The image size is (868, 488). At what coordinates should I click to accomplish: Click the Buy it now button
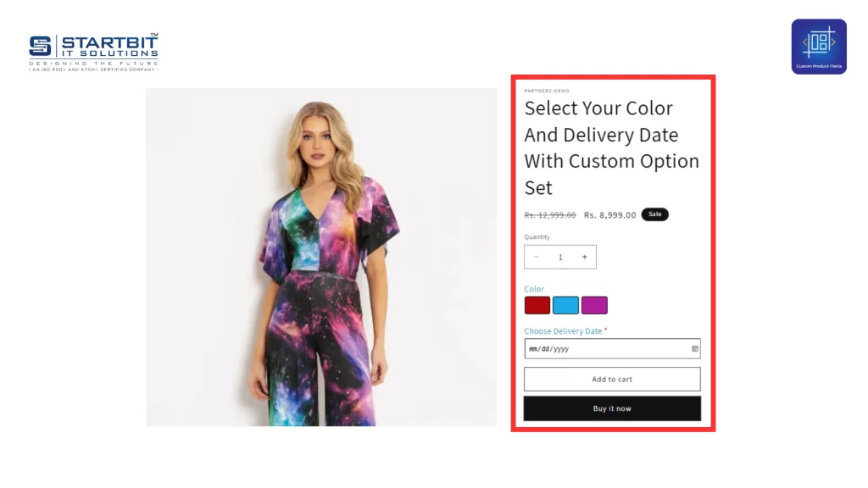click(612, 408)
